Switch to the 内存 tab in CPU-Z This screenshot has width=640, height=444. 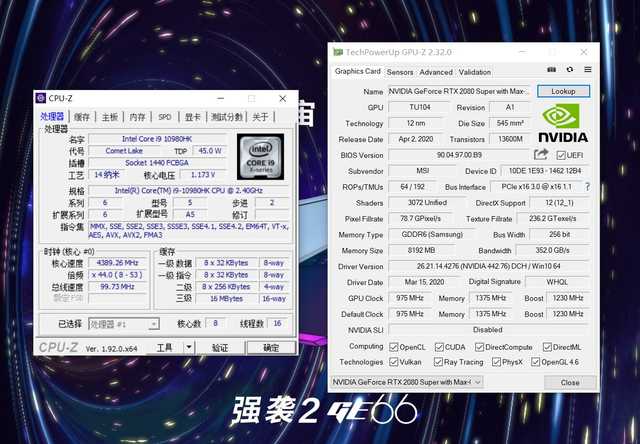[137, 117]
